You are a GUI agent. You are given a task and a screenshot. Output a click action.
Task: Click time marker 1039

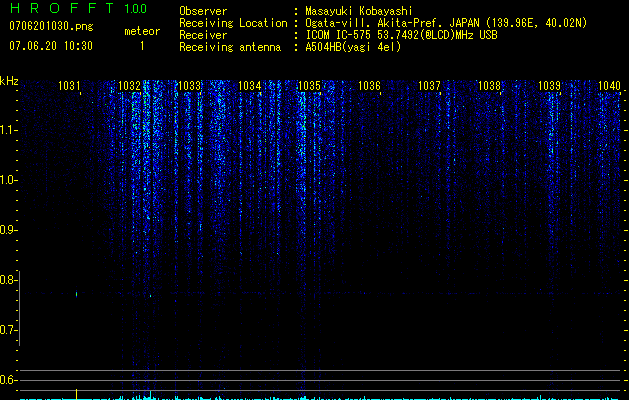549,86
